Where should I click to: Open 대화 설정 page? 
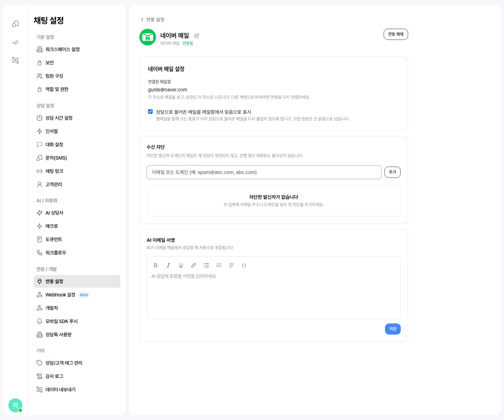[x=77, y=145]
